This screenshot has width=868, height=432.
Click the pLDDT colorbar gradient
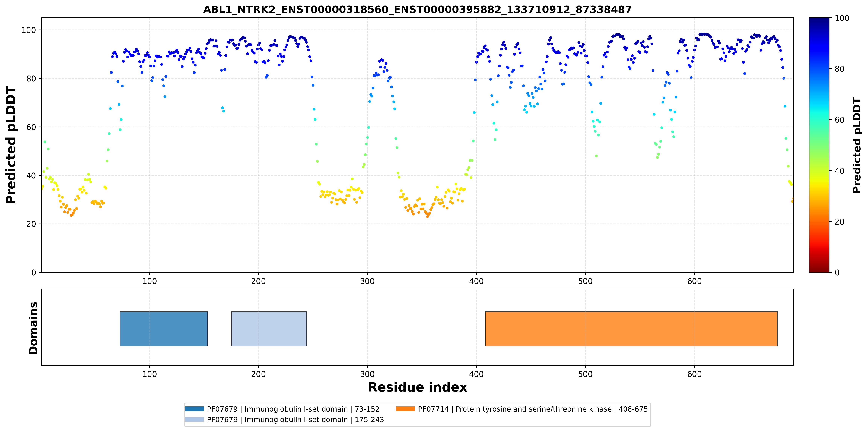[x=819, y=145]
